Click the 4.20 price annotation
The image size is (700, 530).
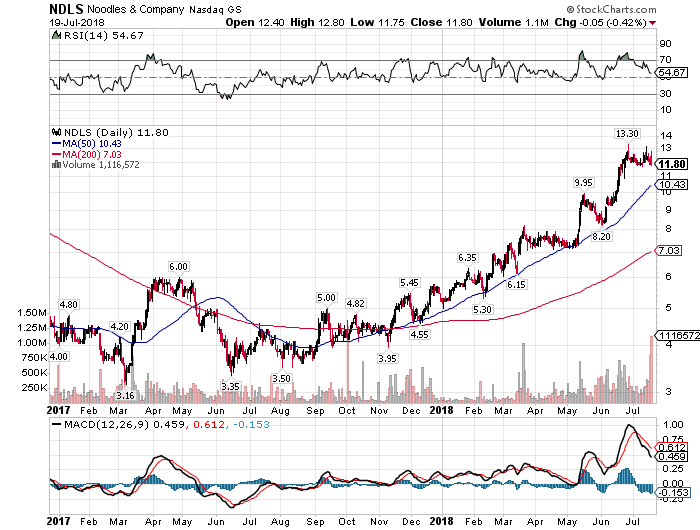[119, 326]
